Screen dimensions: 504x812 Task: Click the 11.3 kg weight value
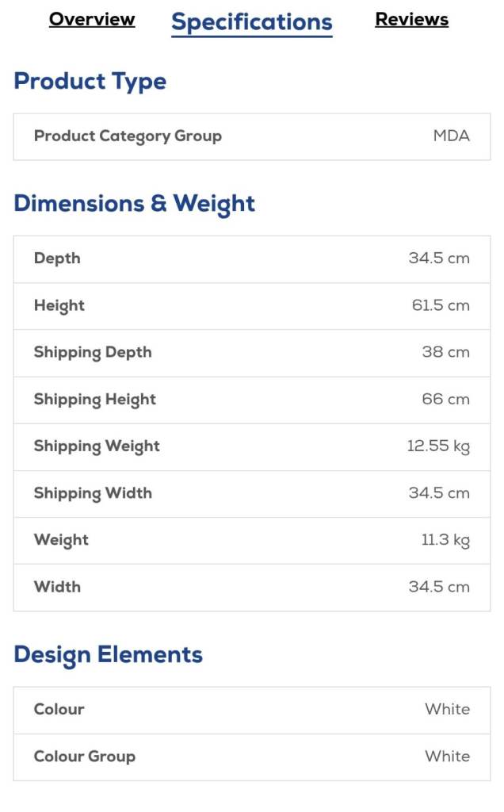pyautogui.click(x=445, y=540)
